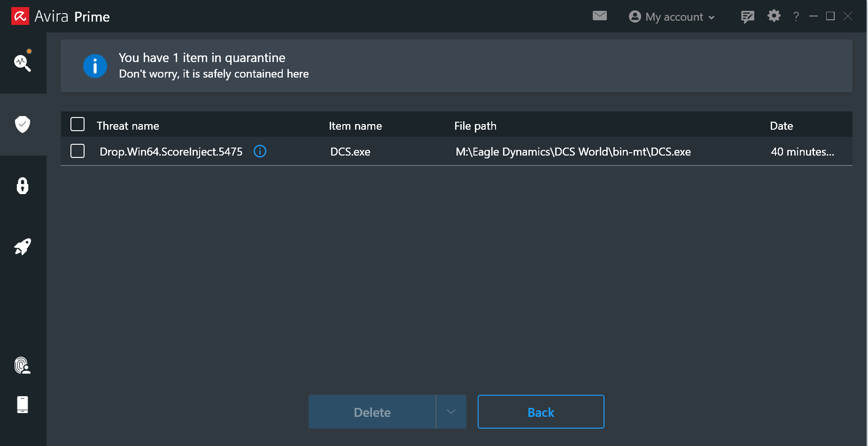Open the Status scan sidebar icon

pos(23,63)
